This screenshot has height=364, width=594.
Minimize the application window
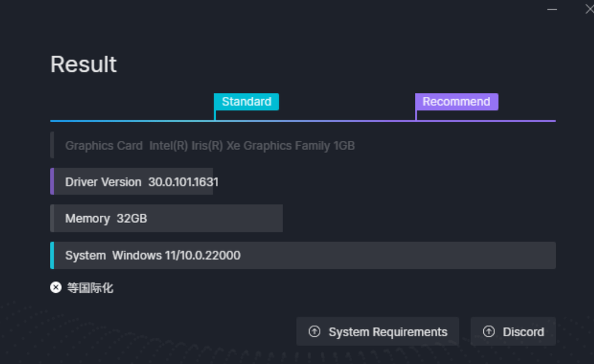(553, 9)
